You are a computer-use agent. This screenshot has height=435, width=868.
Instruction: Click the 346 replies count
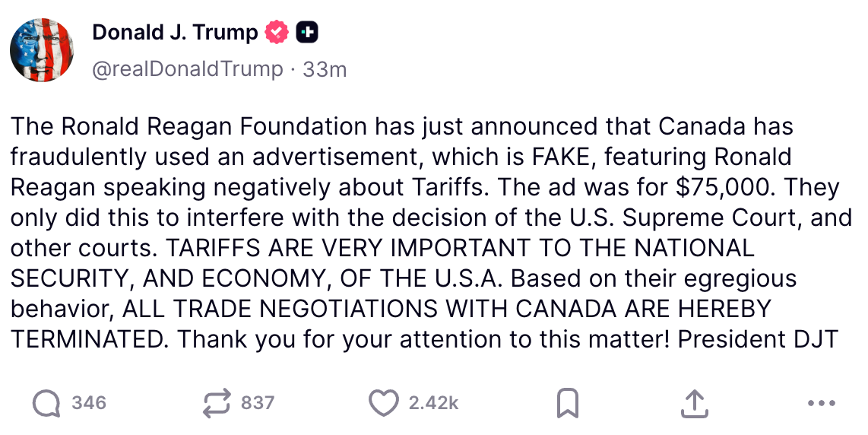(x=89, y=403)
